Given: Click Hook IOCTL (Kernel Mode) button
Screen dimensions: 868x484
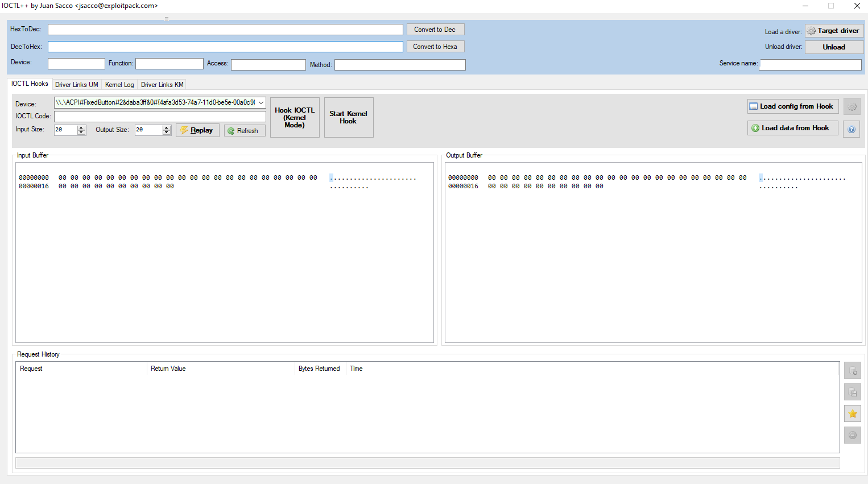Looking at the screenshot, I should 295,118.
